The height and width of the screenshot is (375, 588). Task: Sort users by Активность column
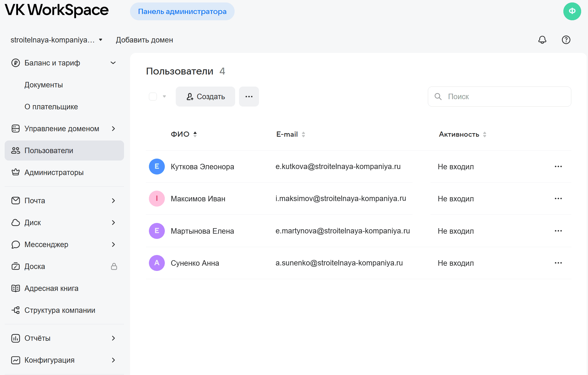(x=485, y=134)
